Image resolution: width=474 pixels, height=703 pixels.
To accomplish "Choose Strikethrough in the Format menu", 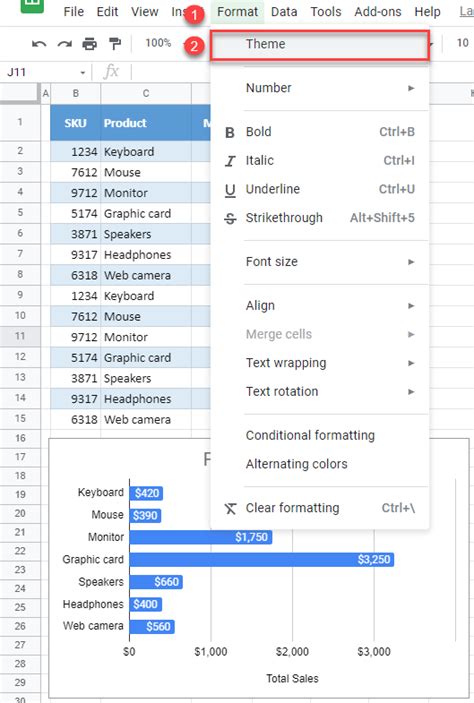I will point(319,218).
